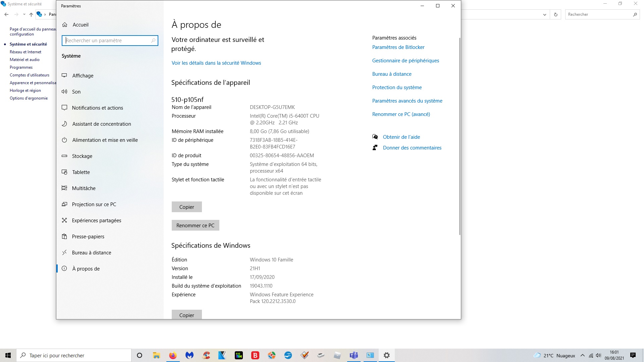Open Comptes d'utilisateurs in Control Panel
The width and height of the screenshot is (644, 362).
pyautogui.click(x=30, y=75)
